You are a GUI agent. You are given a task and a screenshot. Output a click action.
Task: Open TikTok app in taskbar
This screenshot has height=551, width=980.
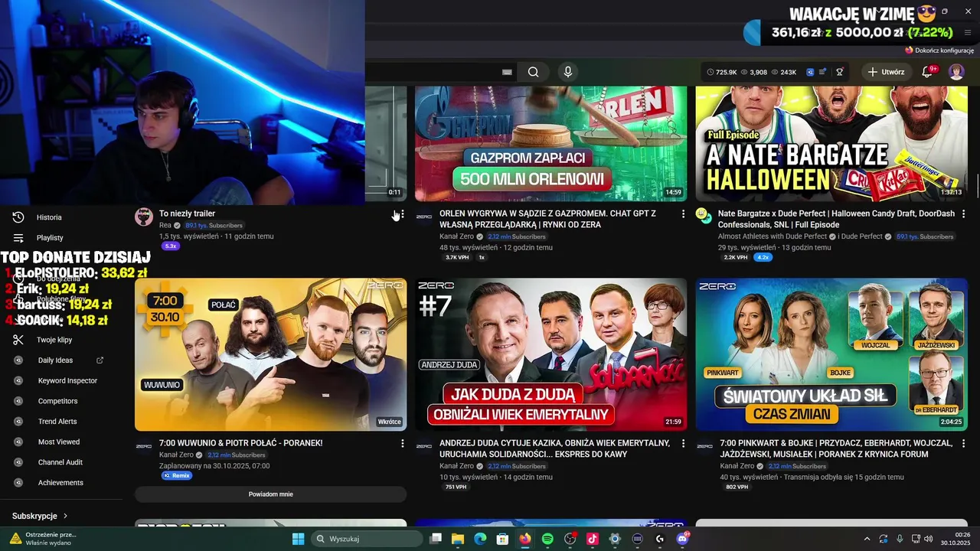tap(592, 539)
